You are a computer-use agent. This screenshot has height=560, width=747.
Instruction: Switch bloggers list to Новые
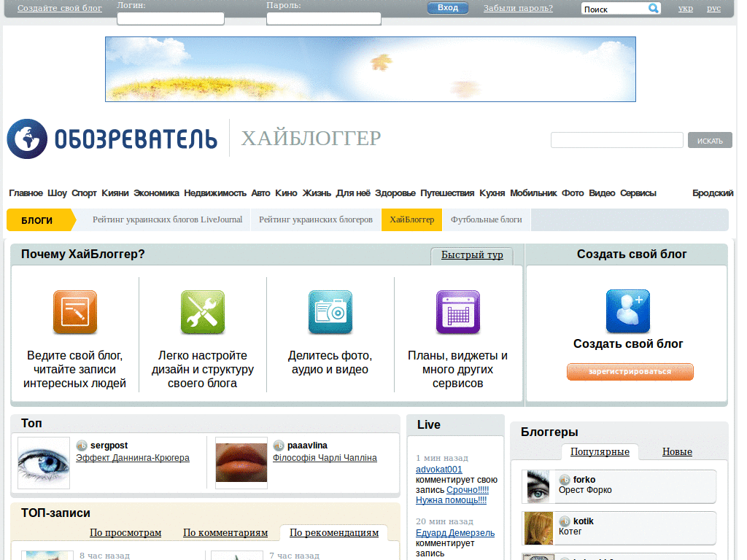tap(677, 451)
